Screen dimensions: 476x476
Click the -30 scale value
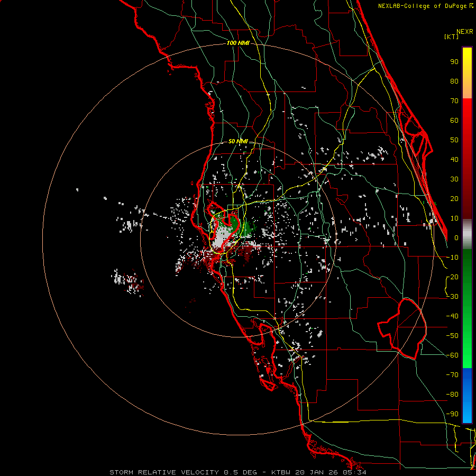[x=452, y=297]
